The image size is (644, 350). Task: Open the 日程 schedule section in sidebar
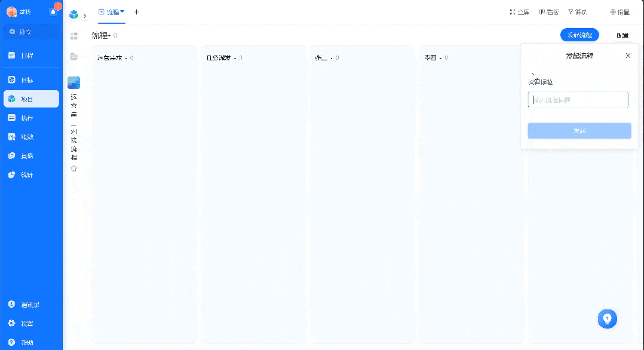pos(31,55)
